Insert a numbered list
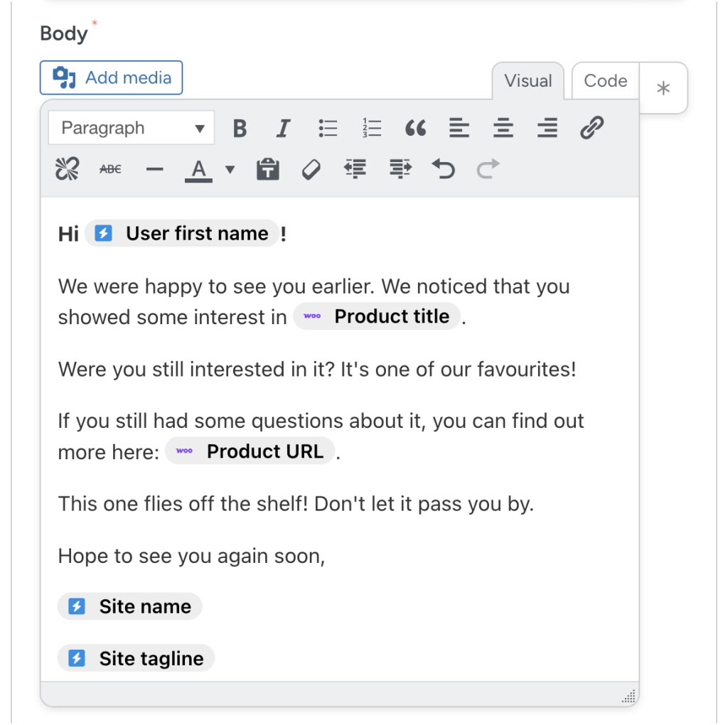728x725 pixels. [x=372, y=128]
